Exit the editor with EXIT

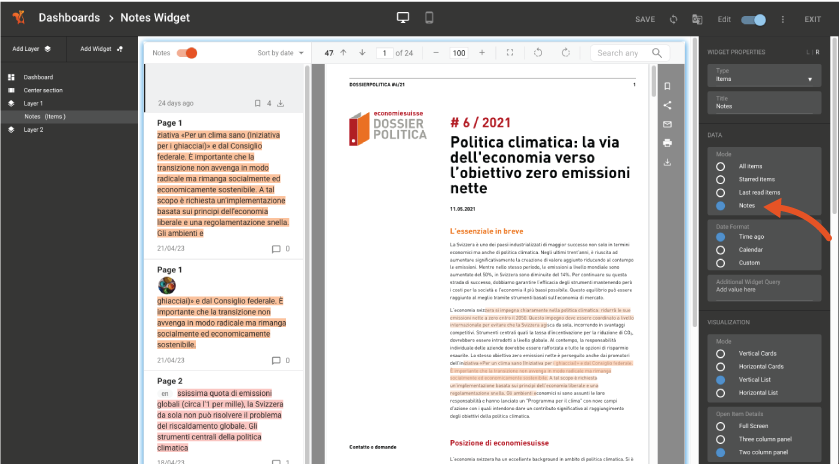(x=812, y=19)
